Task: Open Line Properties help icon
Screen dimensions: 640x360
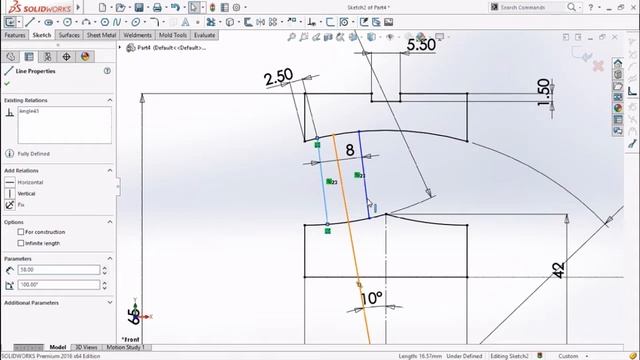Action: point(107,71)
